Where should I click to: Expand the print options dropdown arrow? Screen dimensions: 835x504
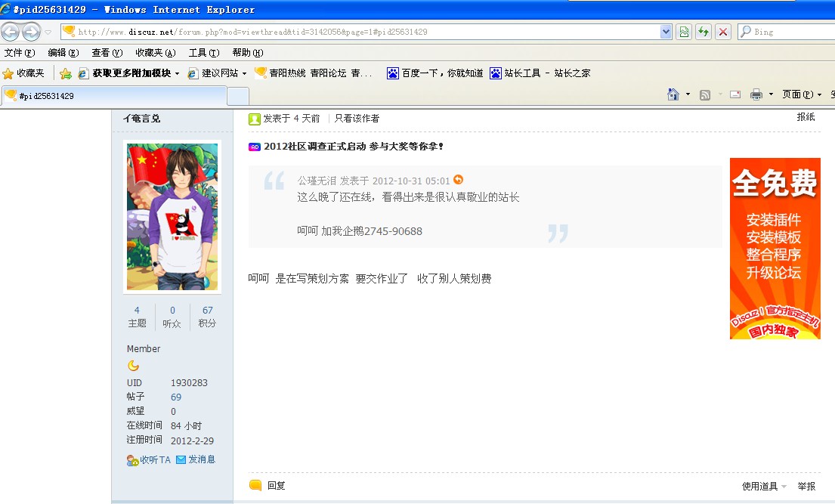771,95
